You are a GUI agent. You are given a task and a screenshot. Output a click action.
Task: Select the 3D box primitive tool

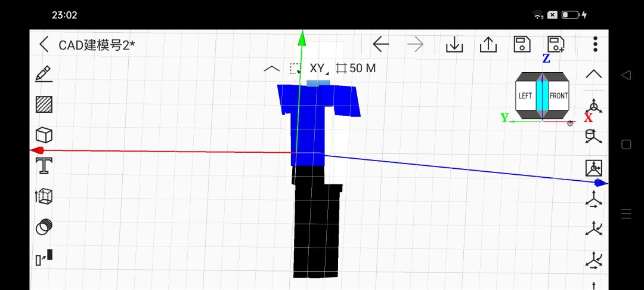click(44, 135)
